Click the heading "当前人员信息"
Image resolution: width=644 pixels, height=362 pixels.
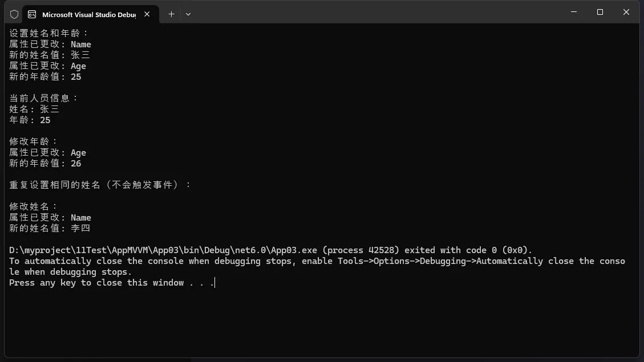pos(44,98)
